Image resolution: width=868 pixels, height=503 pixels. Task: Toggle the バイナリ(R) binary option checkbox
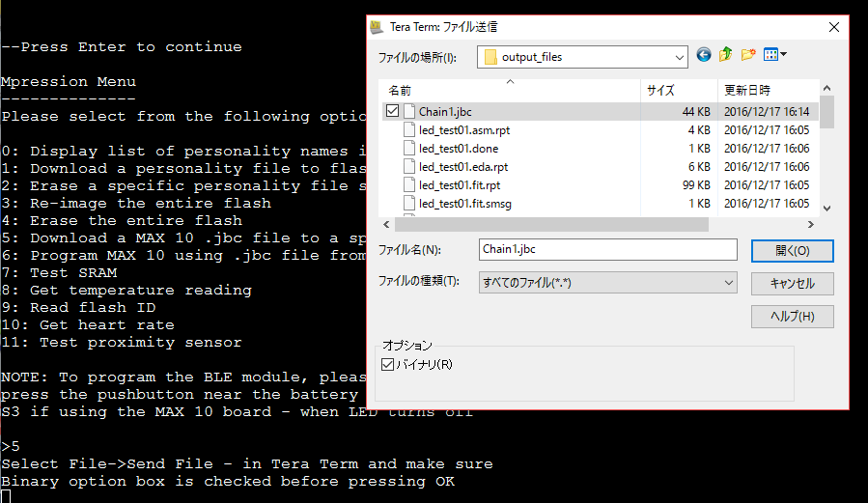click(388, 364)
